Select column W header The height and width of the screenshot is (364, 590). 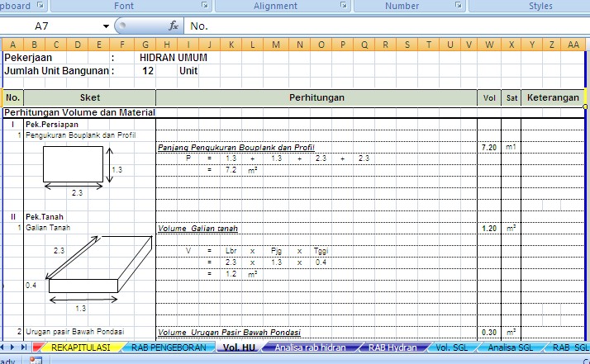click(x=489, y=45)
